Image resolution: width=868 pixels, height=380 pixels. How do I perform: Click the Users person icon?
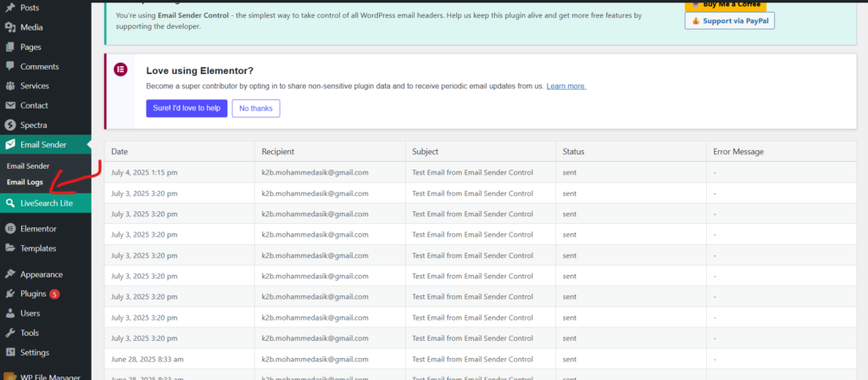(x=10, y=313)
